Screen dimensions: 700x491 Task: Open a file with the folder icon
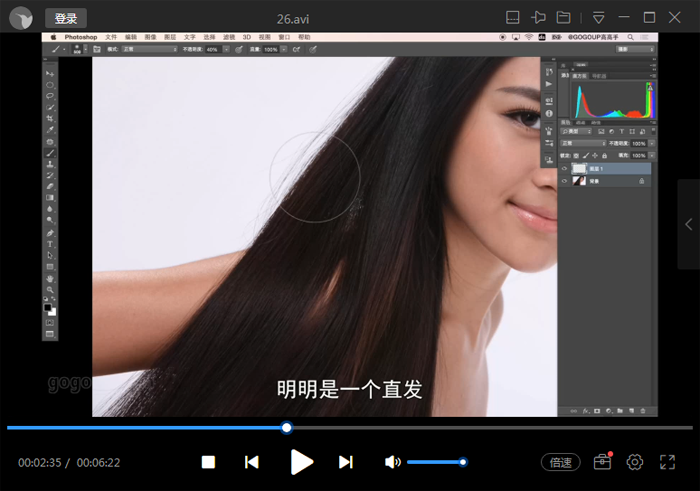[x=564, y=18]
